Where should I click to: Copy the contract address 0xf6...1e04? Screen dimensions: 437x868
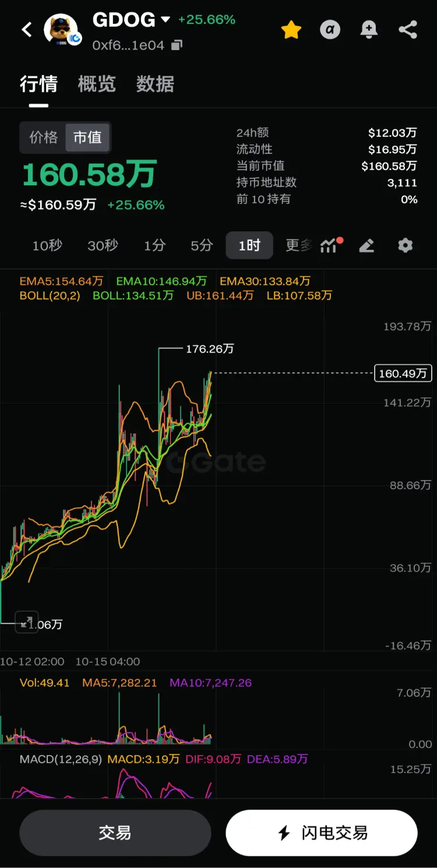pyautogui.click(x=177, y=45)
